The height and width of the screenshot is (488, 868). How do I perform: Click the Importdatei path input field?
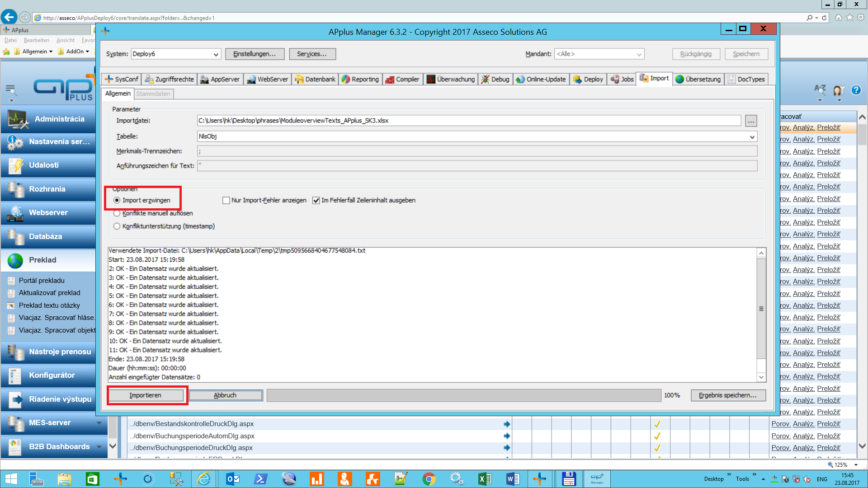point(469,121)
